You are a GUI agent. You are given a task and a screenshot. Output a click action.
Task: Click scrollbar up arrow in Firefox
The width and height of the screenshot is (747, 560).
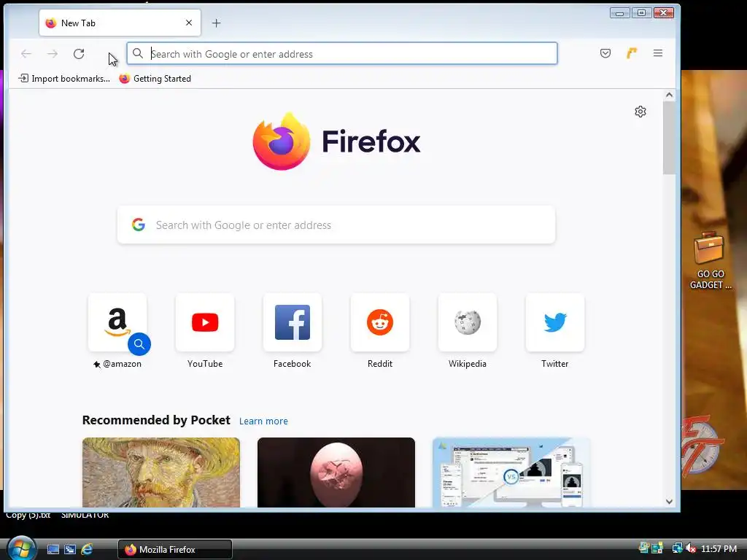pos(669,95)
